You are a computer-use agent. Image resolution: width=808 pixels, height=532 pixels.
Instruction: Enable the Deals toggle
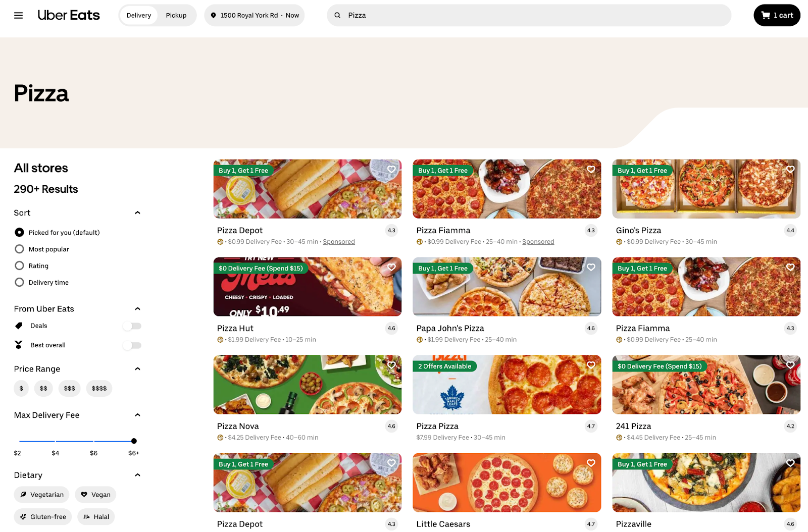tap(132, 326)
